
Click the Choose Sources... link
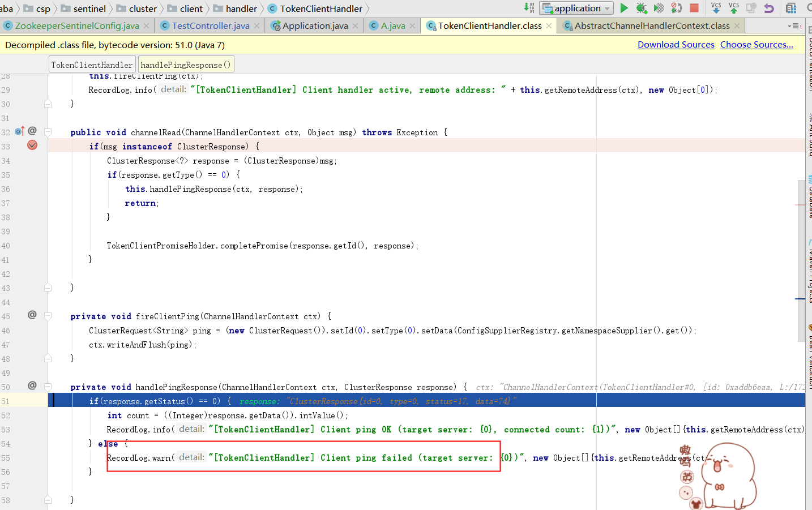(757, 45)
